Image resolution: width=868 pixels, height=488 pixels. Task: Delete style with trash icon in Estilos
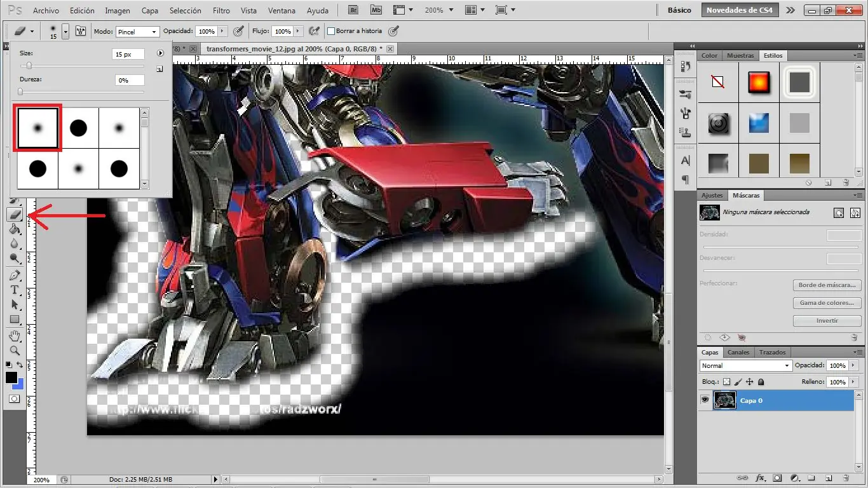pos(846,182)
